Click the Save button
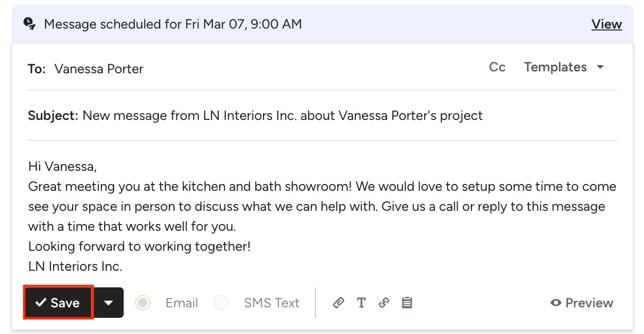The width and height of the screenshot is (644, 334). [59, 303]
